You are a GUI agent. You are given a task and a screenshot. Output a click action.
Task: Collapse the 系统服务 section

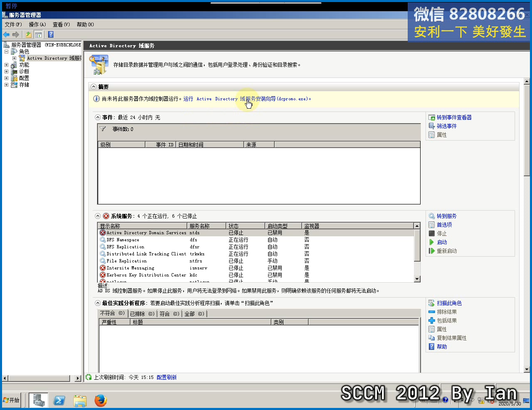tap(98, 216)
